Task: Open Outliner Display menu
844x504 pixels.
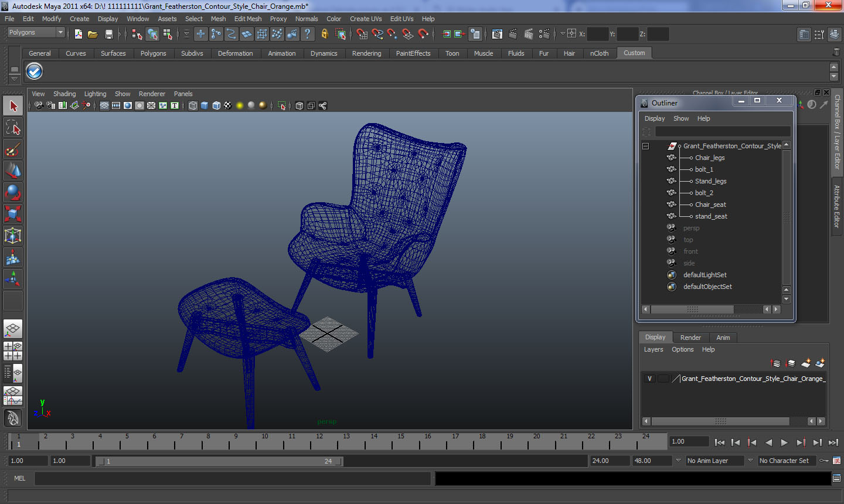Action: tap(655, 118)
